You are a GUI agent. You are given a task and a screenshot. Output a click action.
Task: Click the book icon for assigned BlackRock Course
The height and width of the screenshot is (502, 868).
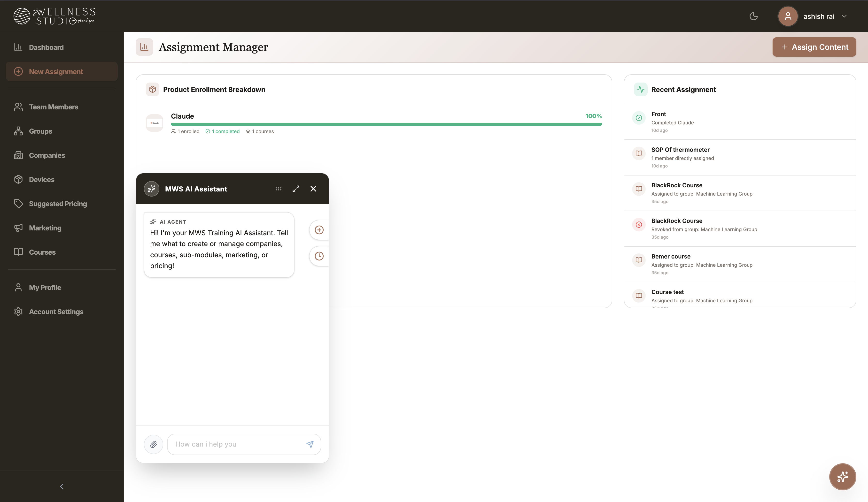pos(639,189)
